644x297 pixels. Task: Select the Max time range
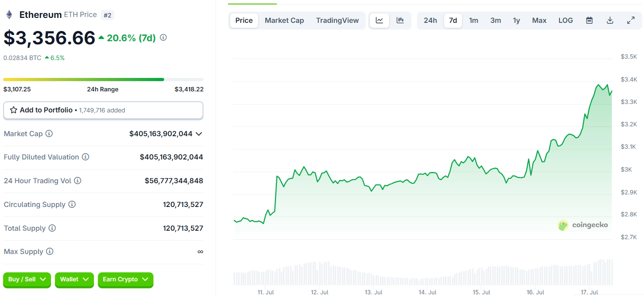click(x=539, y=20)
